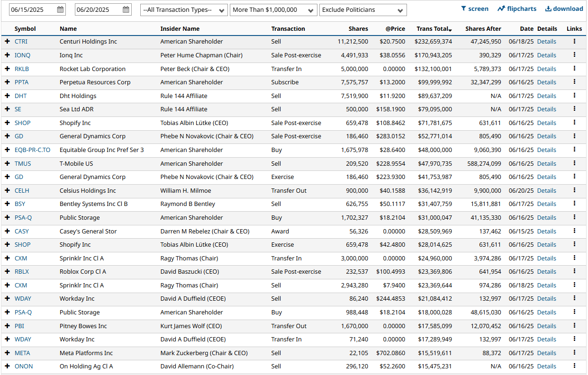Sort table by Insider Name column
The width and height of the screenshot is (588, 375).
(180, 29)
